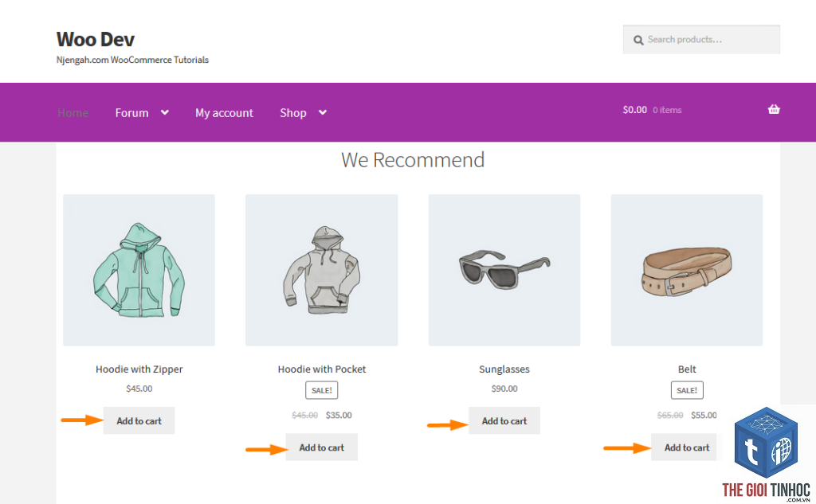Open Belt product image
The width and height of the screenshot is (816, 504).
click(x=687, y=270)
